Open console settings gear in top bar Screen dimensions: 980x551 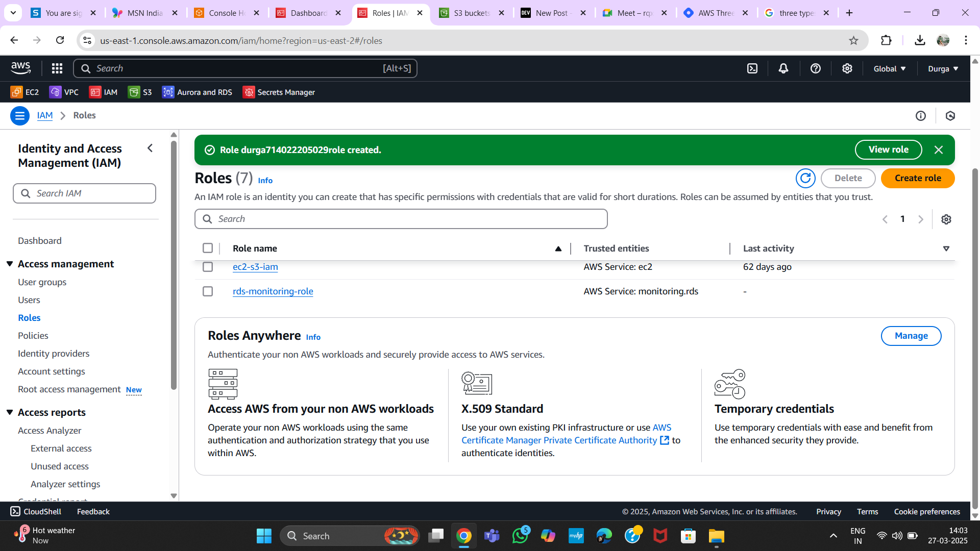(847, 68)
